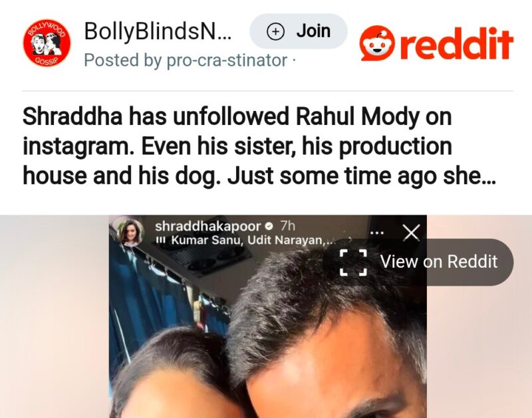Click the Reddit Snoo logo icon
This screenshot has height=418, width=532.
tap(377, 44)
